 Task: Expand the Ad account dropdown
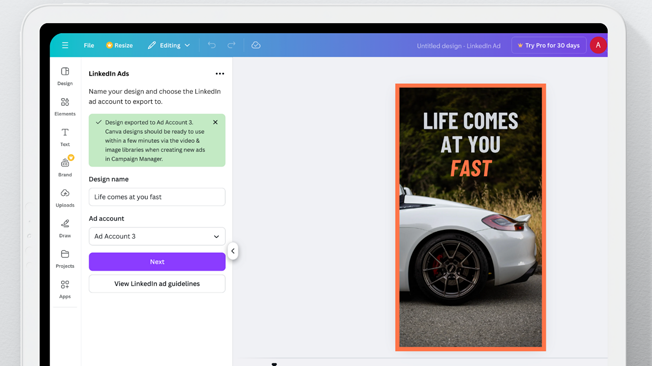[x=157, y=236]
